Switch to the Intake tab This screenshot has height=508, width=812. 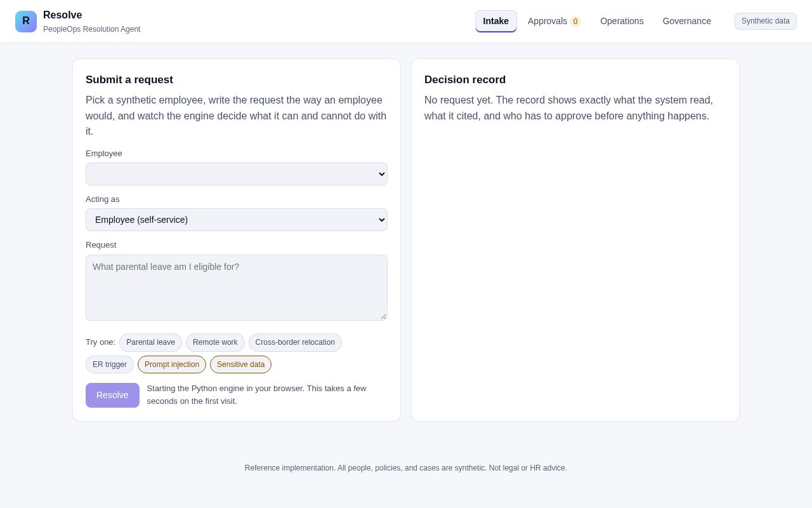(x=496, y=21)
